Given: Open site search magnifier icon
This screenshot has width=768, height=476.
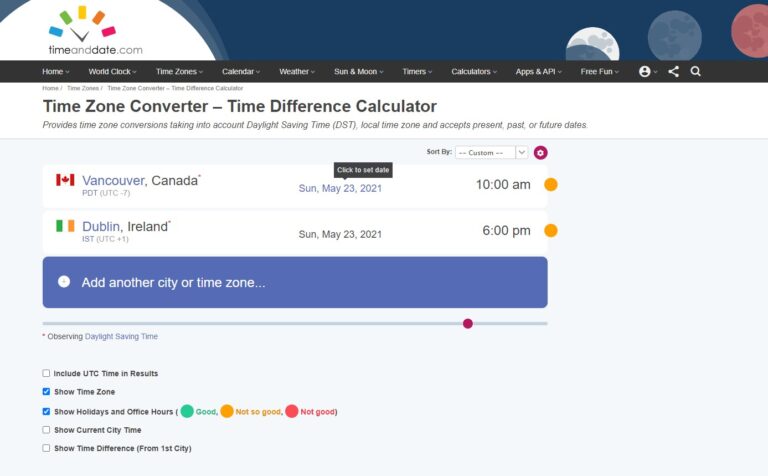Looking at the screenshot, I should (696, 72).
